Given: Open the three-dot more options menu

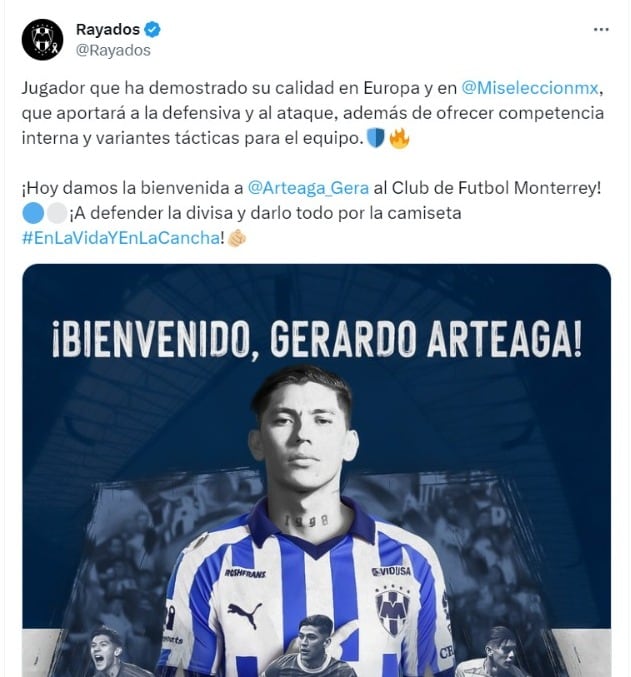Looking at the screenshot, I should coord(601,29).
